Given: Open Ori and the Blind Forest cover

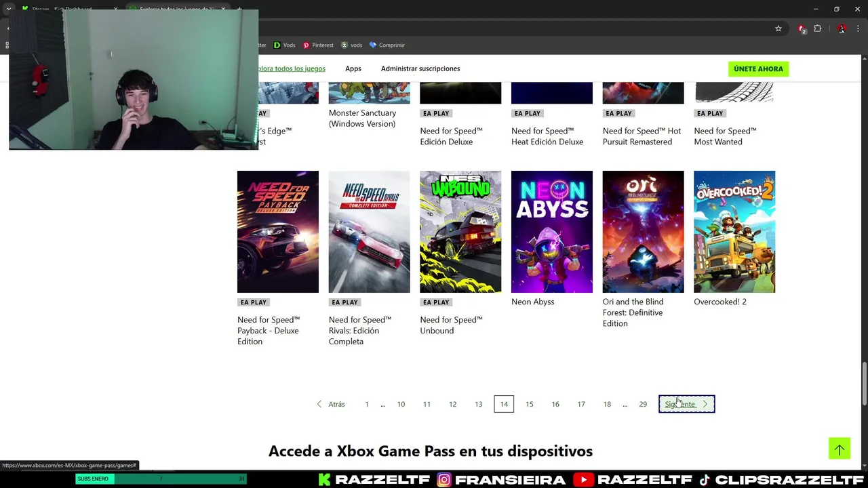Looking at the screenshot, I should pos(643,232).
